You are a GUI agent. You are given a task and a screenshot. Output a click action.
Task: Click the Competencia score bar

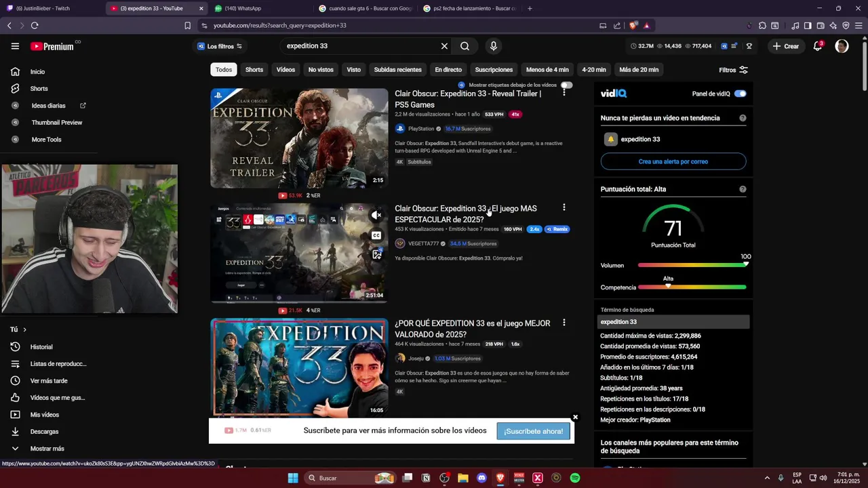pos(692,287)
